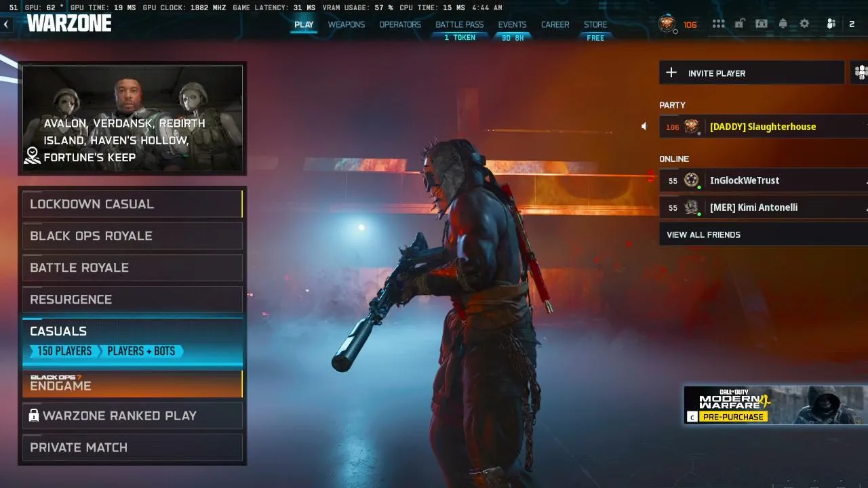Click Slaughterhouse's rank emblem in the party list
Image resolution: width=868 pixels, height=488 pixels.
[691, 127]
